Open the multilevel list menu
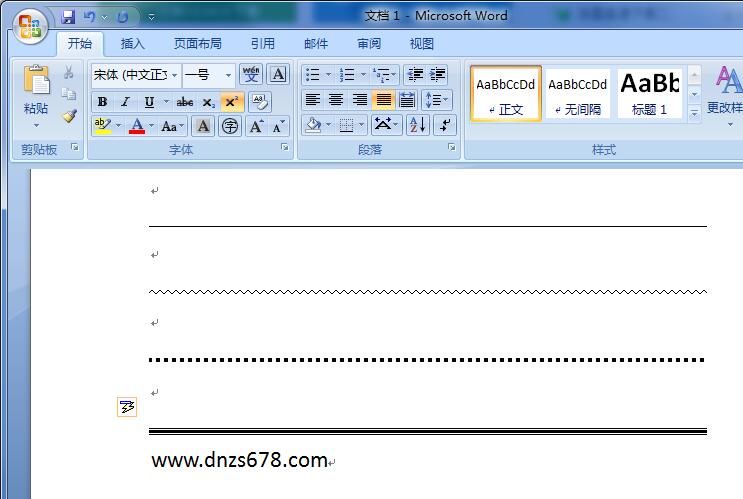 tap(385, 74)
